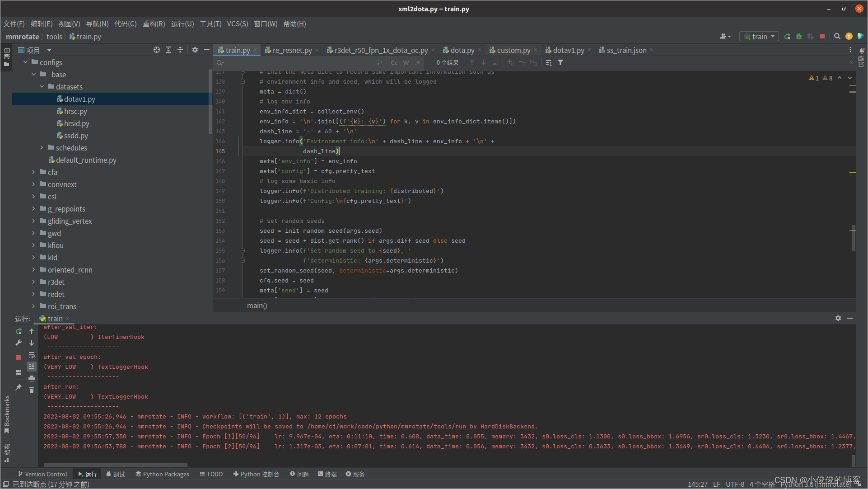
Task: Switch to the dota.py editor tab
Action: 462,50
